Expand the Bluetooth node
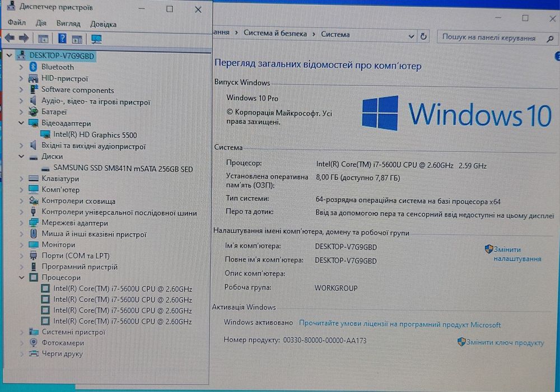 (x=21, y=67)
